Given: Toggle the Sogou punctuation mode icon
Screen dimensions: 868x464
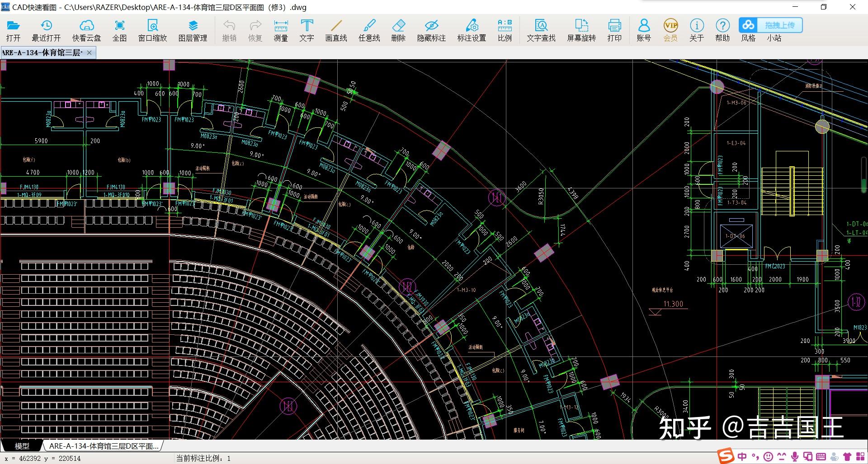Looking at the screenshot, I should pyautogui.click(x=755, y=457).
